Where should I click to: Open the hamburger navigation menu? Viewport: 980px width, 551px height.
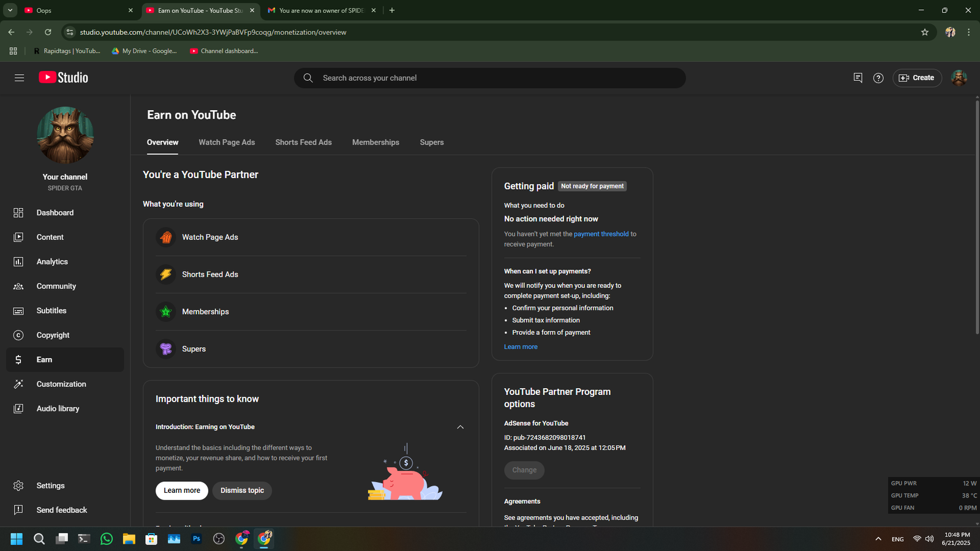point(19,78)
